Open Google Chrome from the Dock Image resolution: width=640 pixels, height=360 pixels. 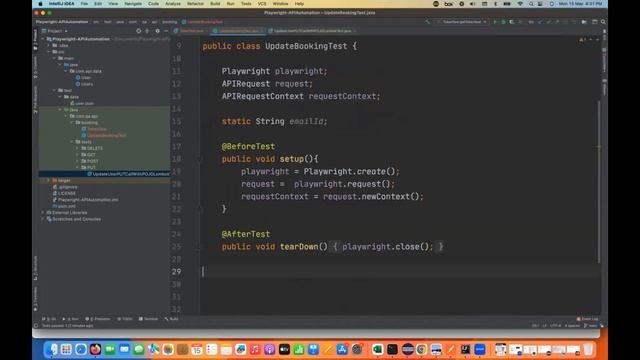[422, 349]
